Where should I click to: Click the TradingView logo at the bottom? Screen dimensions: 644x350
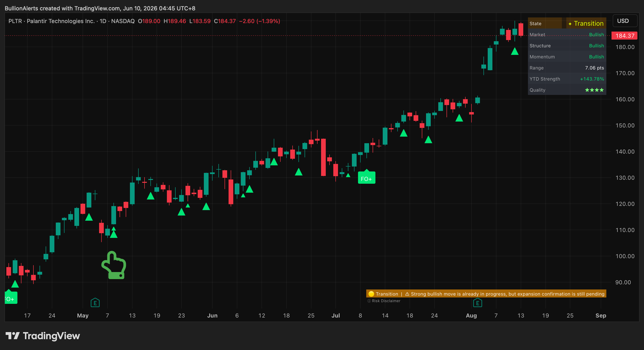(43, 336)
